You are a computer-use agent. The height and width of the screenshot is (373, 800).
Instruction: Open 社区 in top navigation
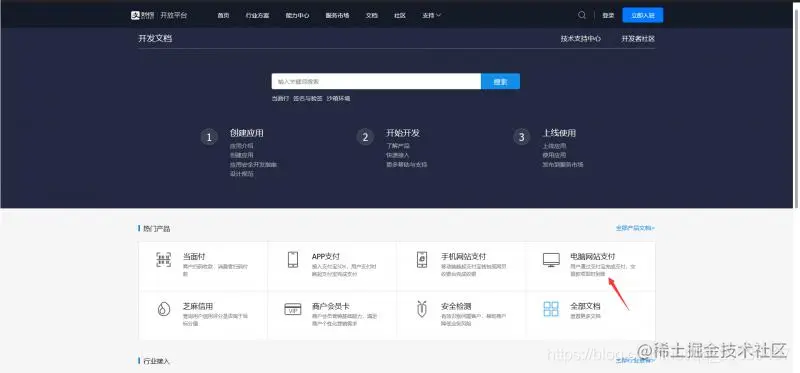tap(400, 15)
